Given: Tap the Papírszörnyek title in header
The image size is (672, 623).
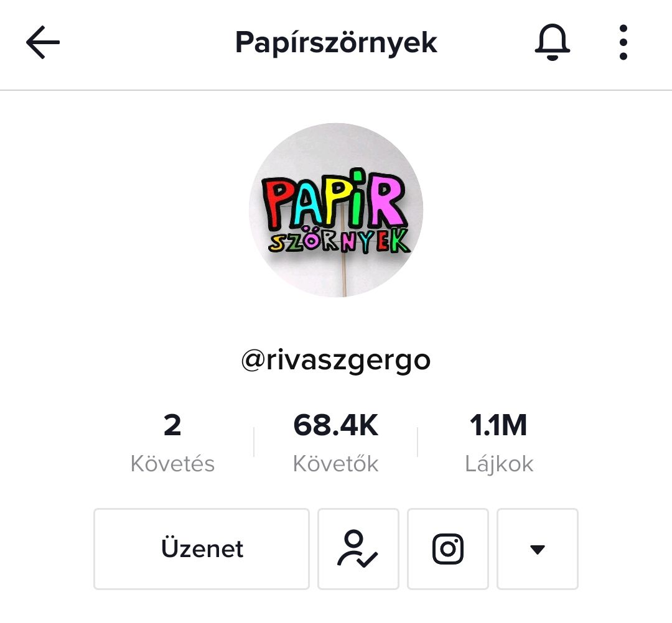Looking at the screenshot, I should 336,42.
